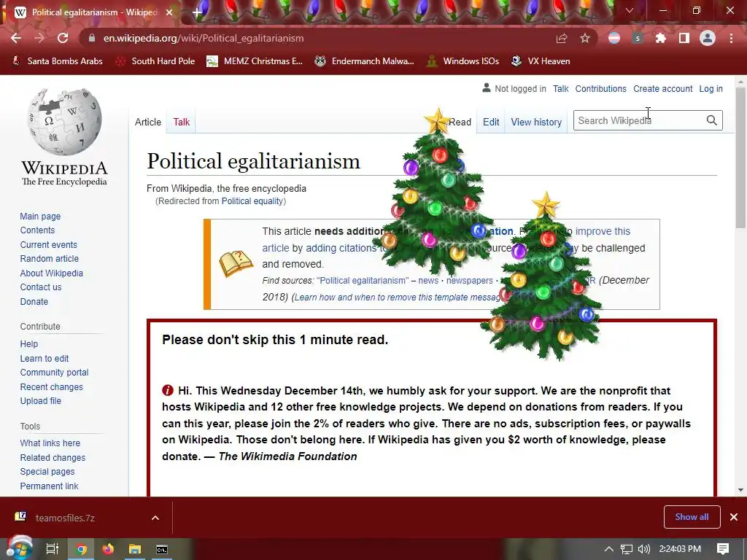Image resolution: width=747 pixels, height=560 pixels.
Task: Open the Chrome profile avatar
Action: (708, 38)
